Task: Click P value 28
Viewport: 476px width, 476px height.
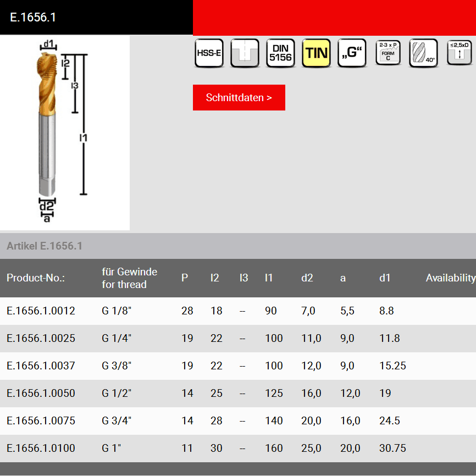Action: pos(187,311)
